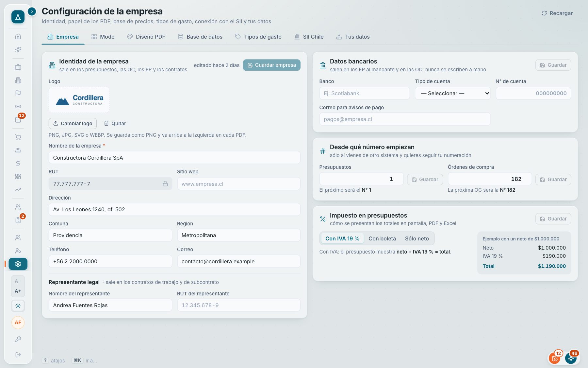Click the Guardar empresa button
The width and height of the screenshot is (588, 368).
(272, 65)
